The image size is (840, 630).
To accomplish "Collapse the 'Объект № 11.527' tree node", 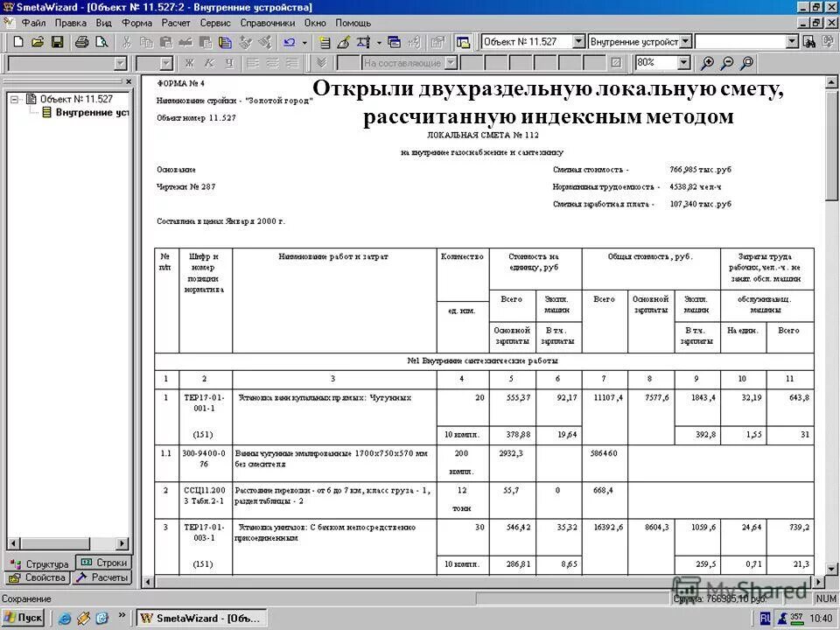I will (x=15, y=100).
